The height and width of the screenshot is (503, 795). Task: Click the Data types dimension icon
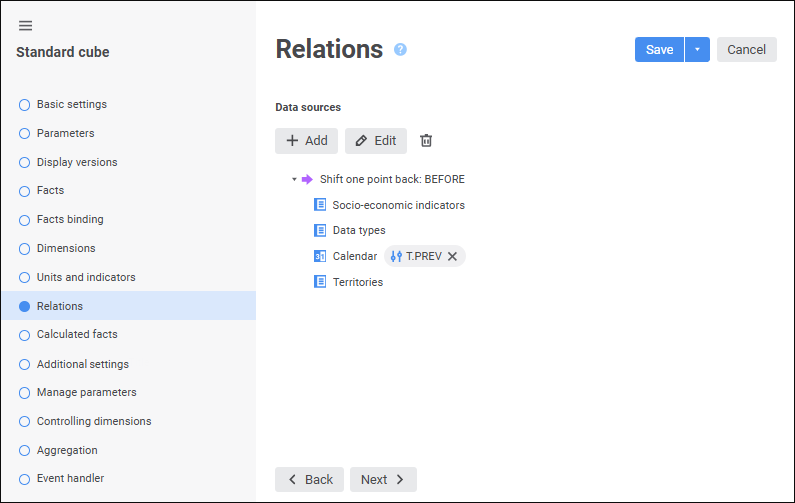point(320,230)
